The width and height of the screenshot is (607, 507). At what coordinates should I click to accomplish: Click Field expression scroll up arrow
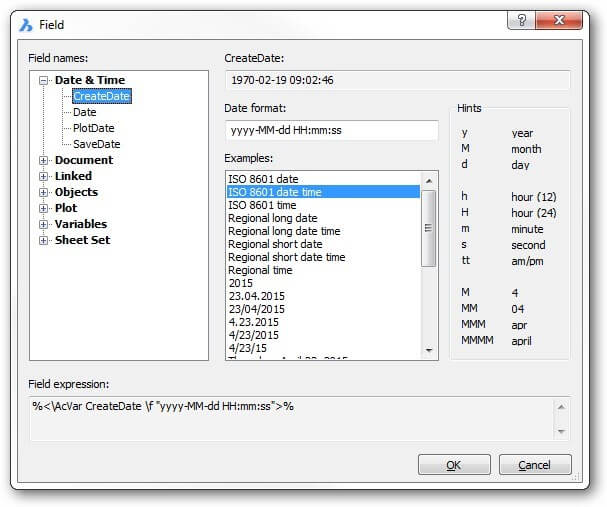(561, 407)
